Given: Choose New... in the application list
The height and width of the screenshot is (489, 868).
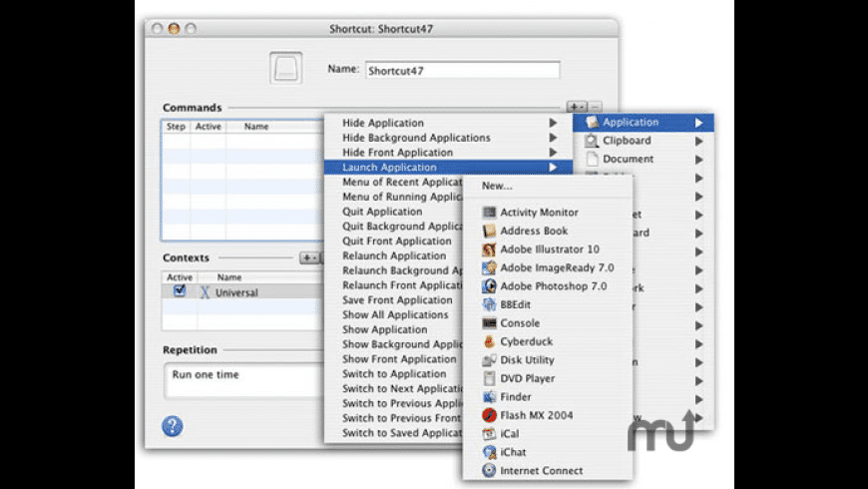Looking at the screenshot, I should click(x=497, y=186).
